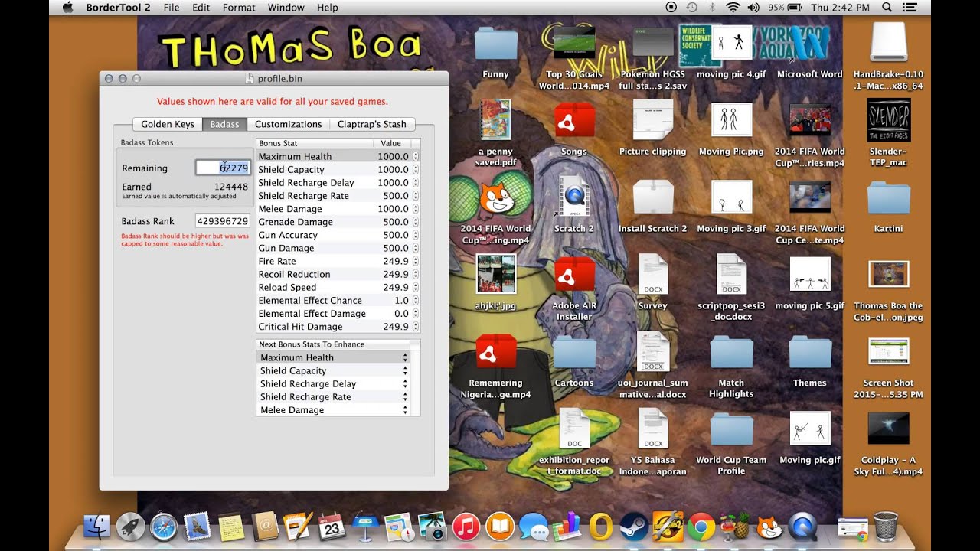Open Mail stamp icon in the Dock

[x=198, y=527]
